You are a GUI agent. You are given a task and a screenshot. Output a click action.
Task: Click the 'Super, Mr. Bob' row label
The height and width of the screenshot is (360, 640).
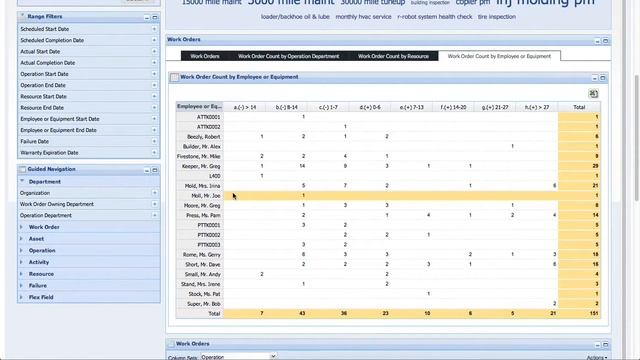204,304
